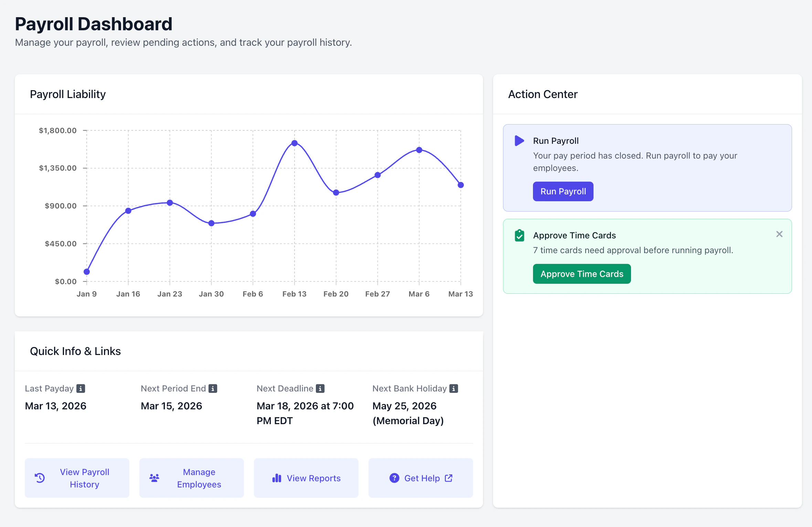Viewport: 812px width, 527px height.
Task: Select the Feb 13 chart data point
Action: pos(295,143)
